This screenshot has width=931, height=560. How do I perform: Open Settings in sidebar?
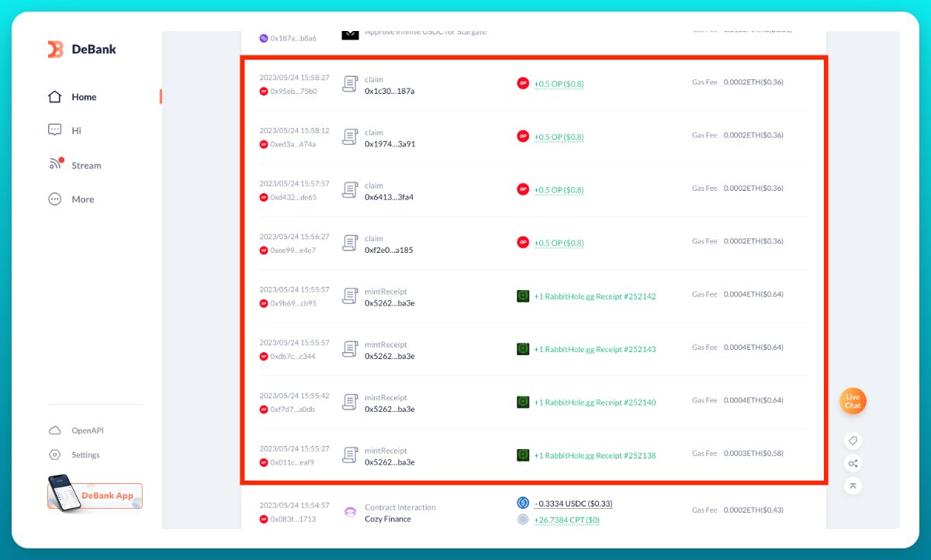coord(86,455)
